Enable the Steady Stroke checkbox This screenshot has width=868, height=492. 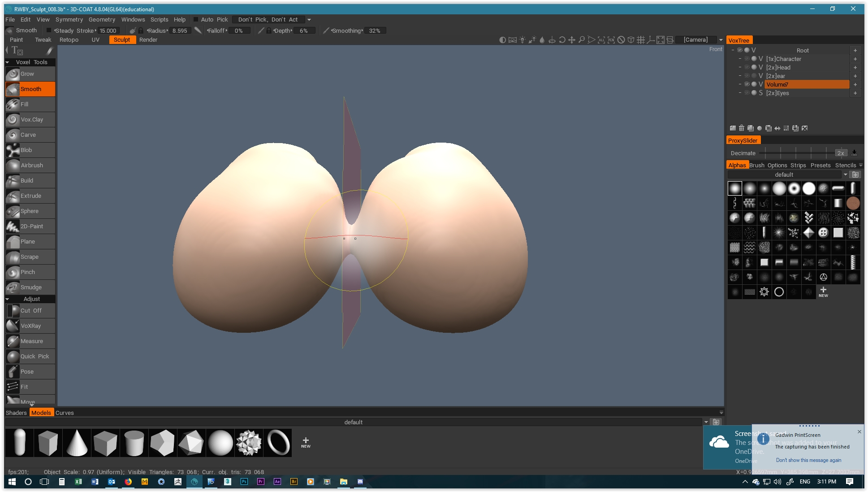click(x=49, y=30)
